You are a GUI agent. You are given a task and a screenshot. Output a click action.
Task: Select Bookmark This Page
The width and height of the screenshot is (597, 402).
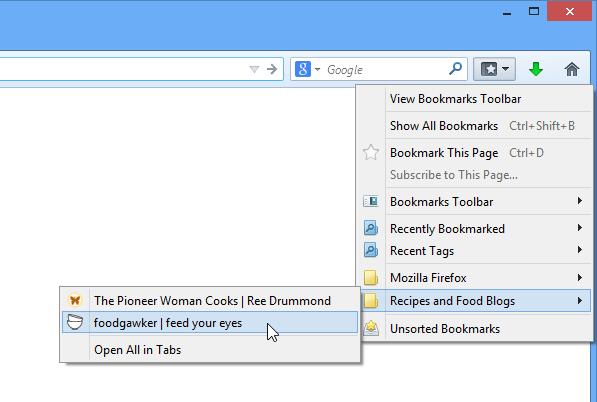474,153
